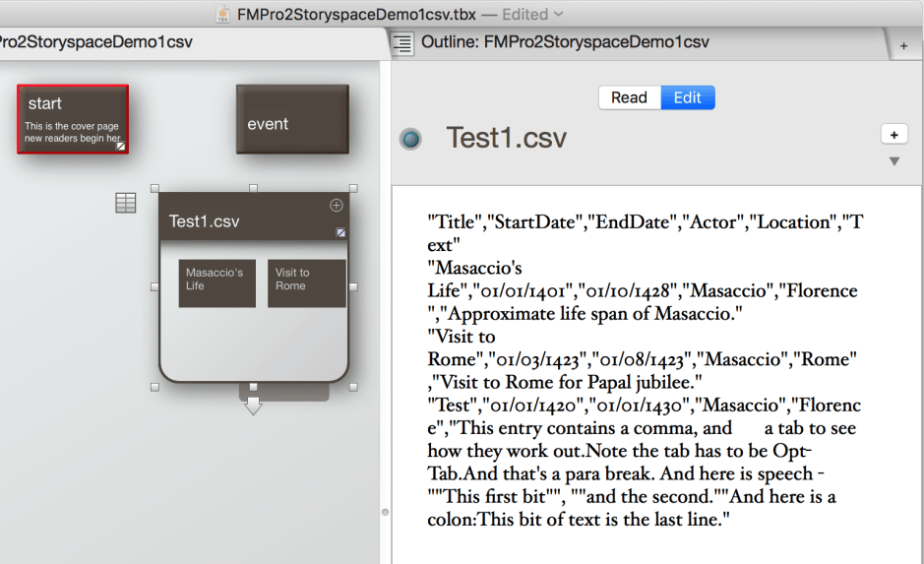
Task: Click the down arrow below the Test1.csv container
Action: click(253, 406)
